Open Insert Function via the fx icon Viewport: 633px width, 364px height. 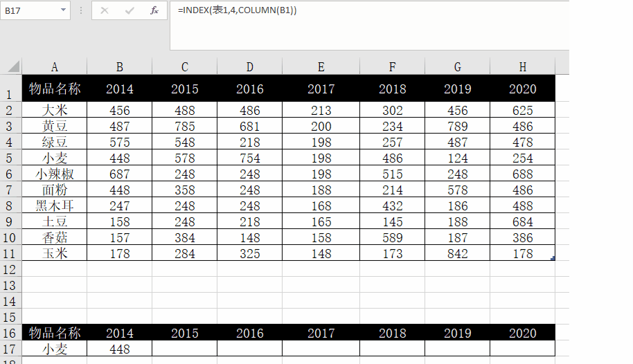click(154, 10)
